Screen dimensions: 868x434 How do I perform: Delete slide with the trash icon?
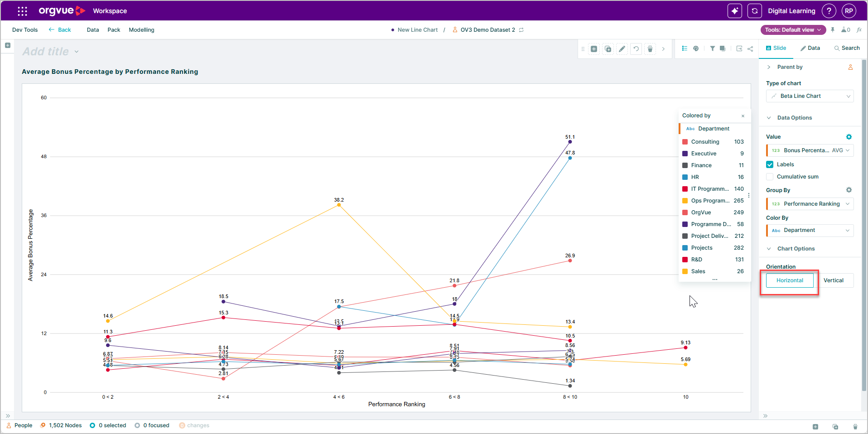(x=650, y=49)
